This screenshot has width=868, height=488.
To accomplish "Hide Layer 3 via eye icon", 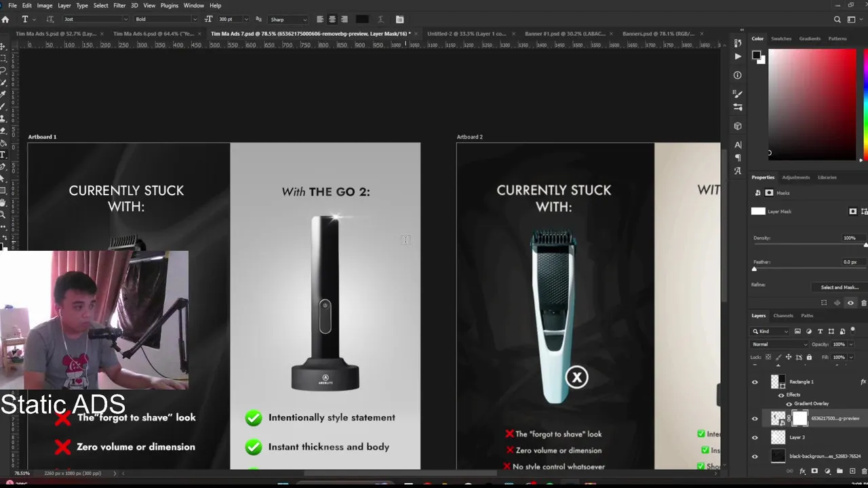I will (755, 438).
